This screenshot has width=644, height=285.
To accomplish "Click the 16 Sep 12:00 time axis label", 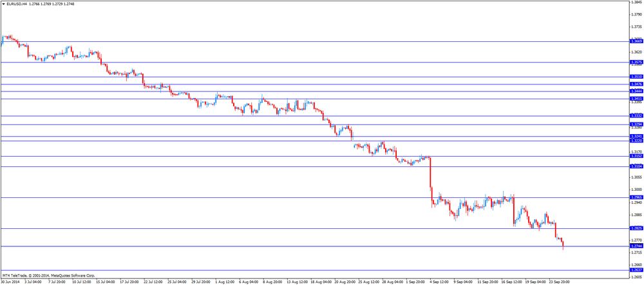I will (x=512, y=282).
